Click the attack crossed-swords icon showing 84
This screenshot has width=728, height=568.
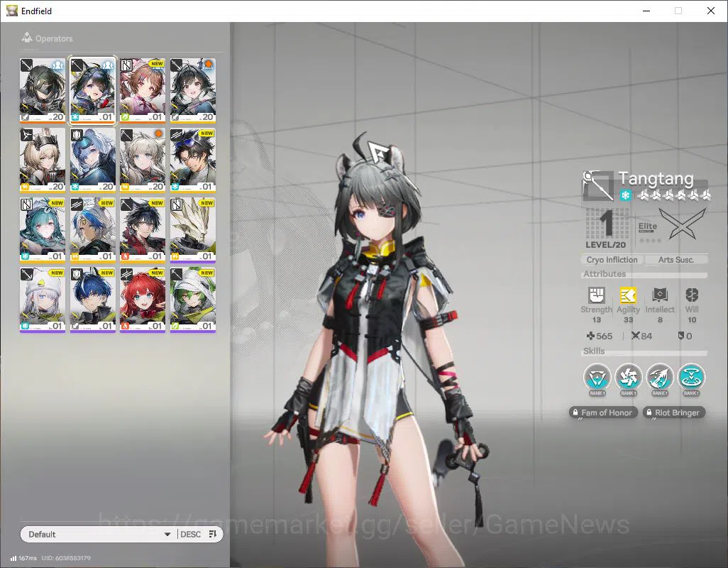pos(636,336)
